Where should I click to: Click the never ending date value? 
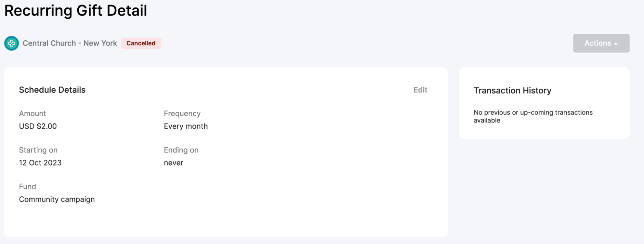pos(173,163)
